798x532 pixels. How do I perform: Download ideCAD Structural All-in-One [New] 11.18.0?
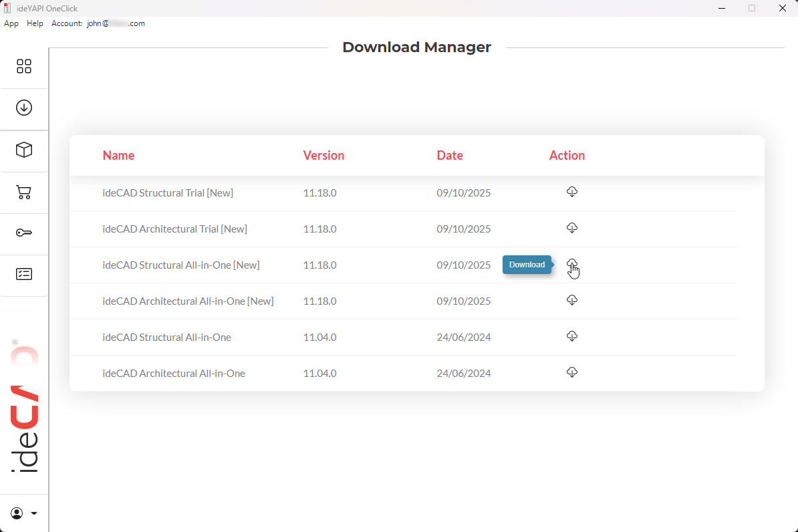point(571,265)
